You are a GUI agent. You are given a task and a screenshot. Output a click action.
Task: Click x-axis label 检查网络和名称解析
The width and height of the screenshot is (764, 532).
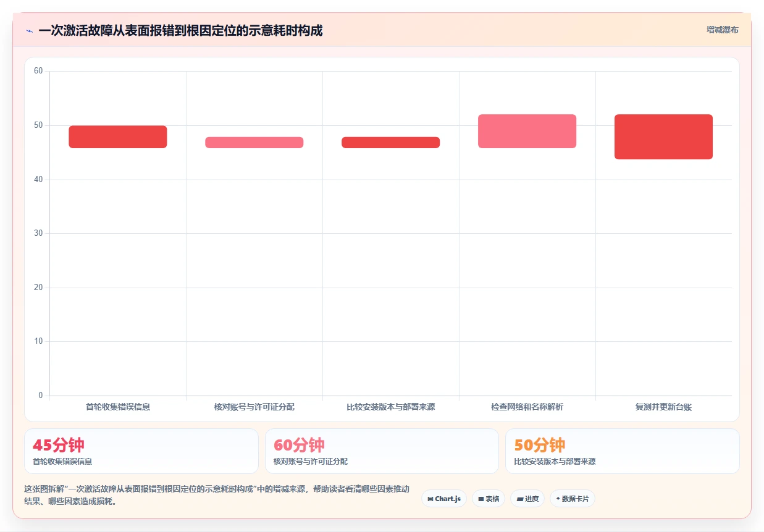[x=527, y=407]
